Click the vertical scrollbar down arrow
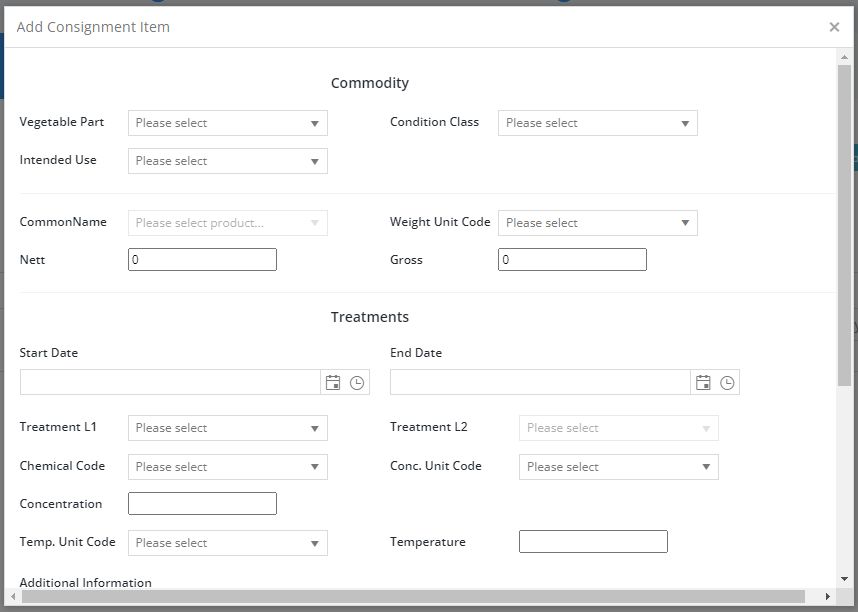This screenshot has height=612, width=858. [x=844, y=579]
